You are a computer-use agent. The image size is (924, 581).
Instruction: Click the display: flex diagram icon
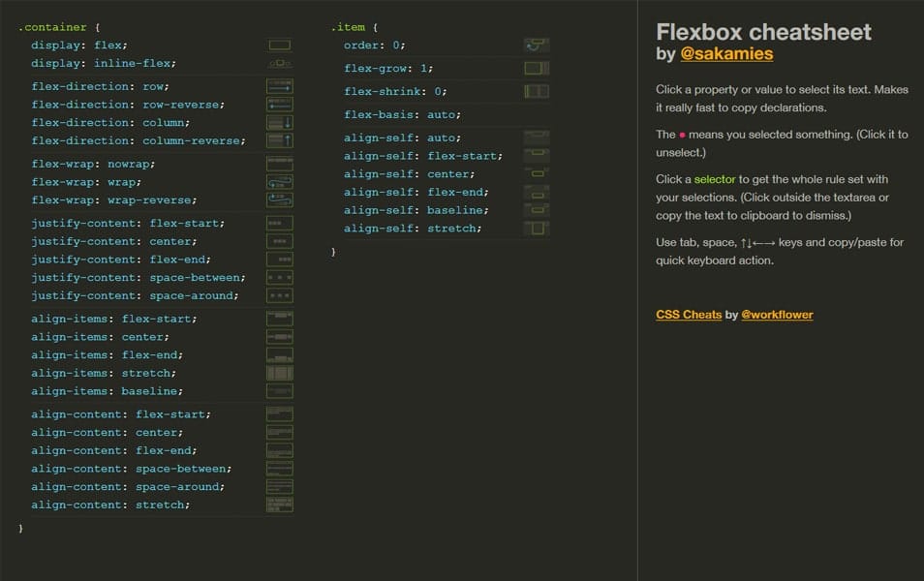tap(279, 44)
